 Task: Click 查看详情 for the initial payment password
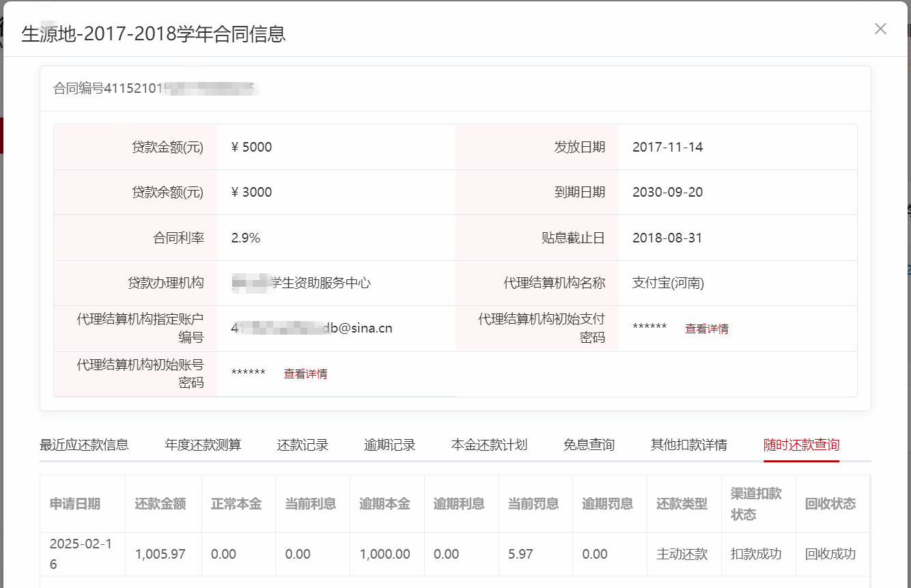(x=707, y=329)
